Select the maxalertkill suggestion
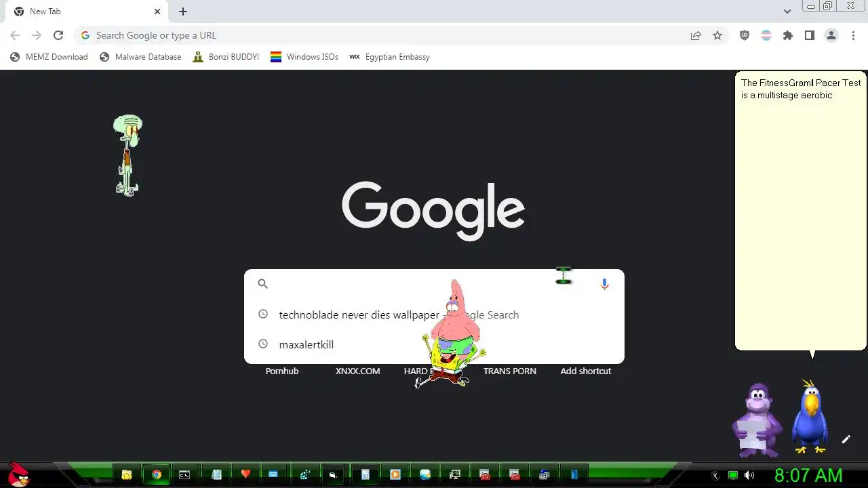Screen dimensions: 868x488 (x=434, y=344)
